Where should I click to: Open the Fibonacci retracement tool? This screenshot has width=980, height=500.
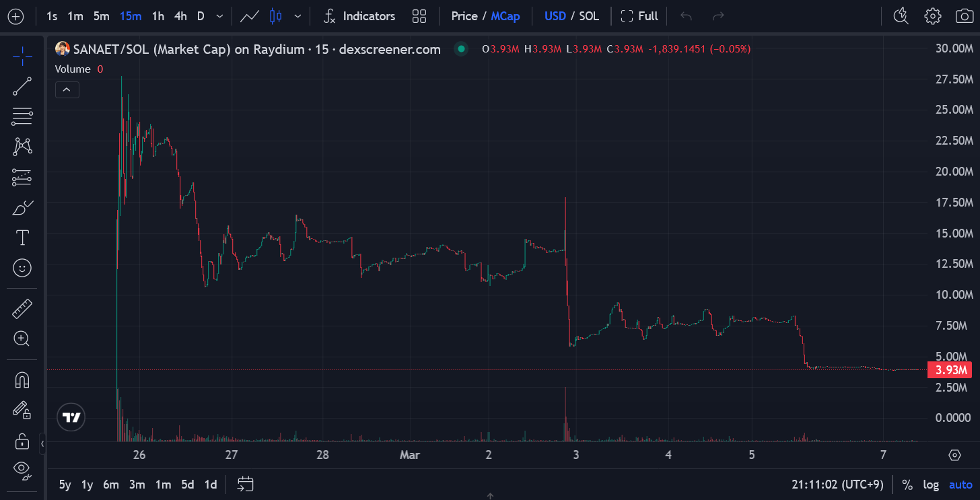click(x=22, y=116)
